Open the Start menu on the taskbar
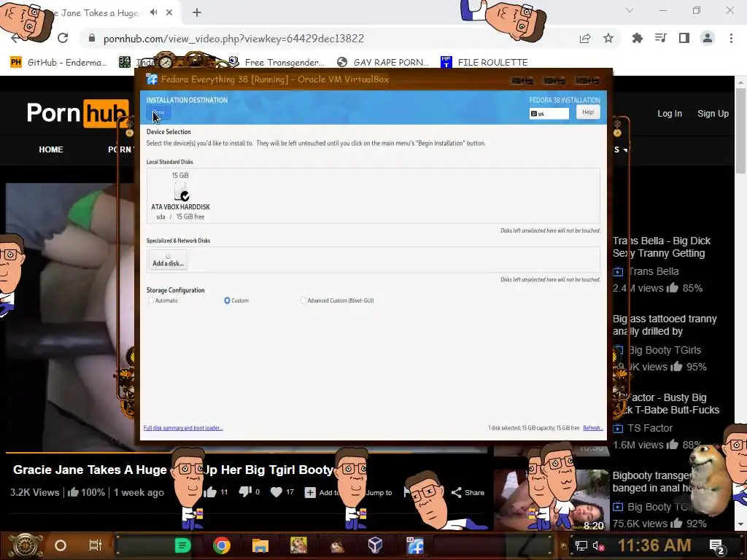Image resolution: width=747 pixels, height=560 pixels. pos(26,545)
